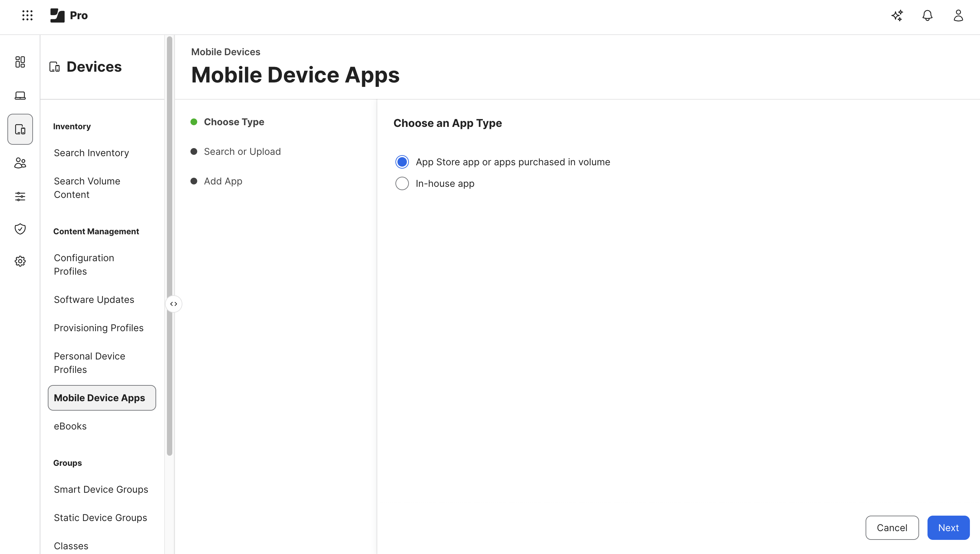980x554 pixels.
Task: Switch to the Mobile Device Apps section
Action: click(x=99, y=397)
